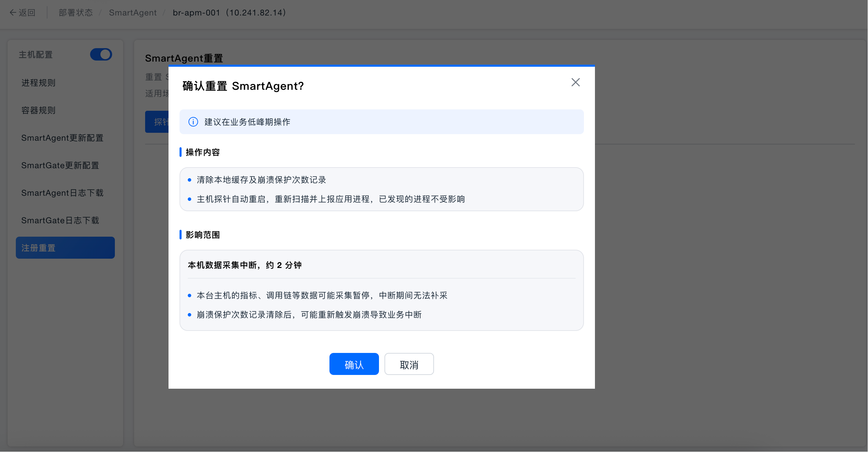This screenshot has height=452, width=868.
Task: Click the line starting with 本台主机的指标
Action: point(322,295)
